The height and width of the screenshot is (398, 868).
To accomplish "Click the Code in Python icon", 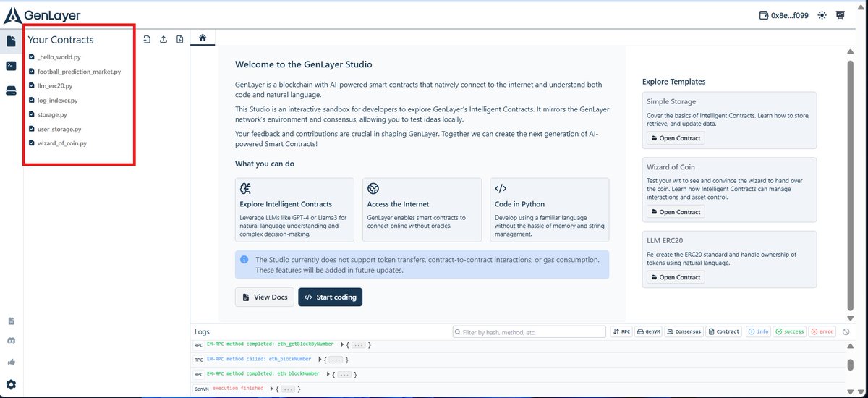I will [x=501, y=189].
